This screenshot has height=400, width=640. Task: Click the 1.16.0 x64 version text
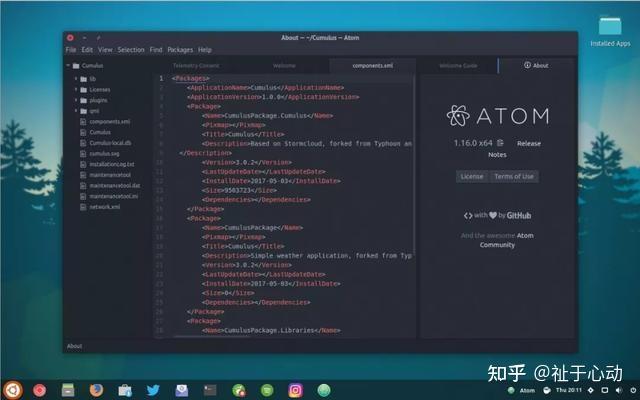point(473,143)
